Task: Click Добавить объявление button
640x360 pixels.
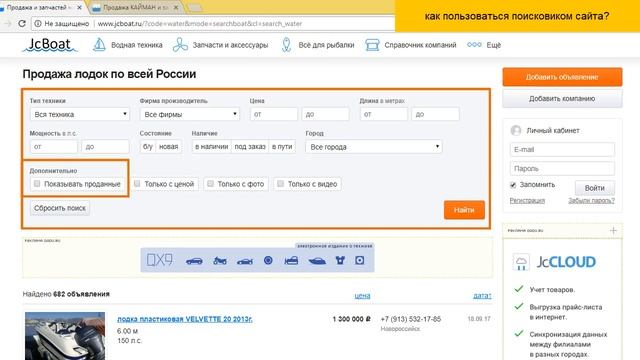Action: pos(562,77)
